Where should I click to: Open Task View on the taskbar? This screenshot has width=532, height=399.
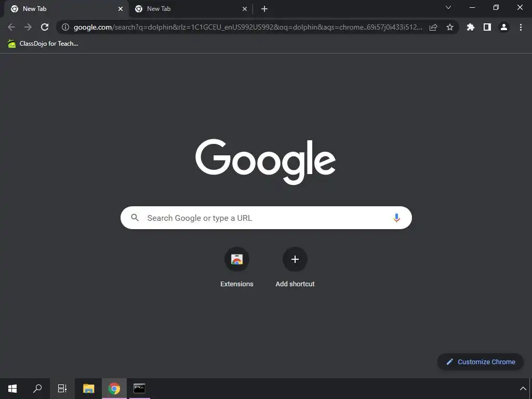click(x=62, y=389)
